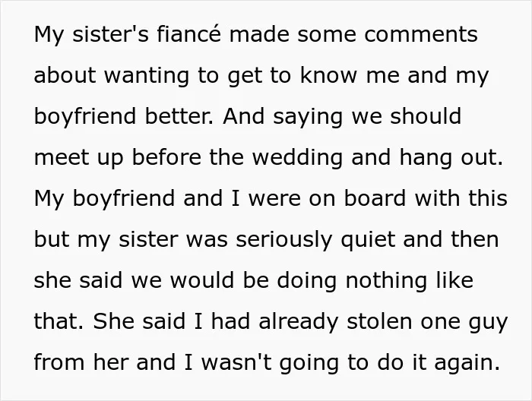Image resolution: width=532 pixels, height=401 pixels.
Task: Click the word "know" in second line
Action: (328, 75)
